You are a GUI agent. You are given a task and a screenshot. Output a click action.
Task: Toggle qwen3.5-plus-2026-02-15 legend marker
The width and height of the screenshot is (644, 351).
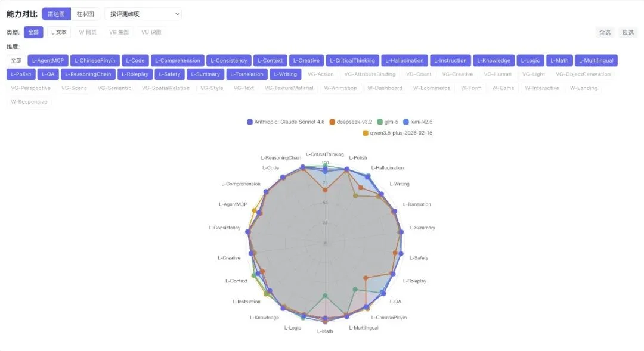coord(366,133)
